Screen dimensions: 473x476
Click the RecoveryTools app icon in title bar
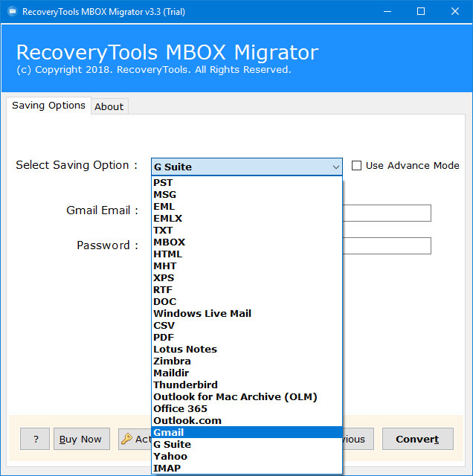point(12,12)
